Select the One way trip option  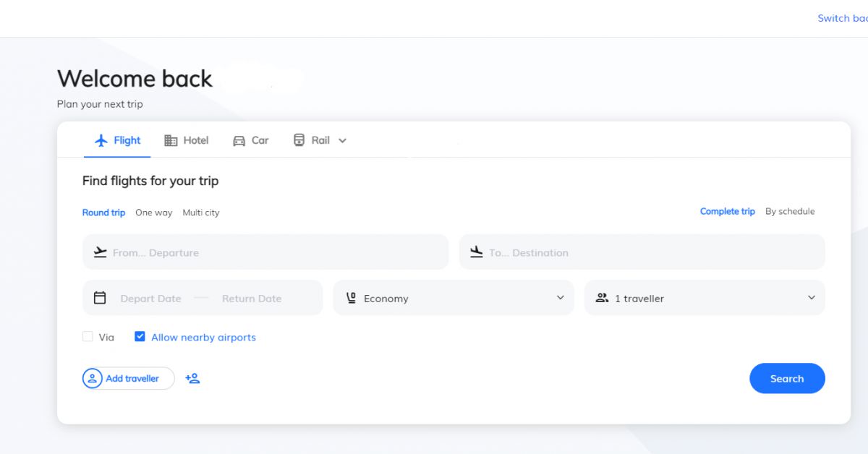coord(153,213)
